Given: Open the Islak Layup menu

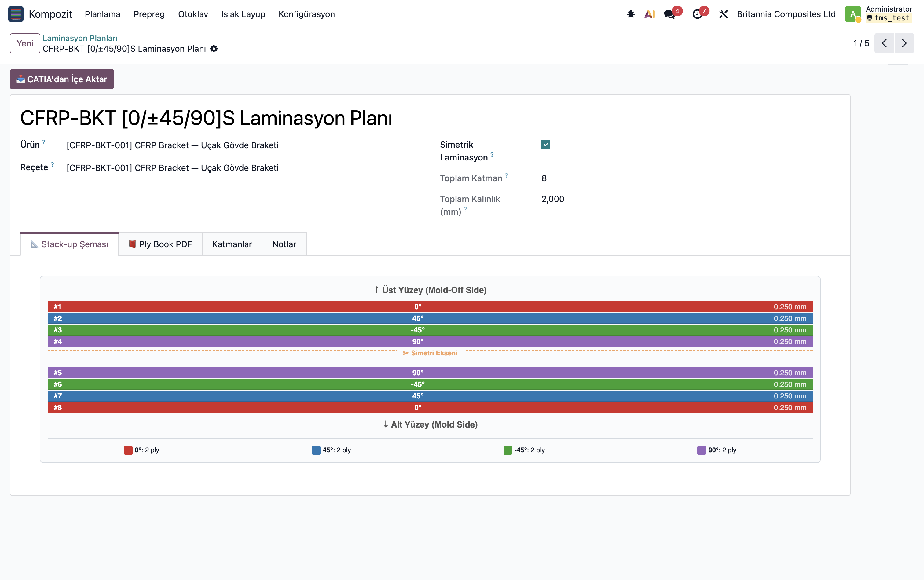Looking at the screenshot, I should (x=243, y=14).
